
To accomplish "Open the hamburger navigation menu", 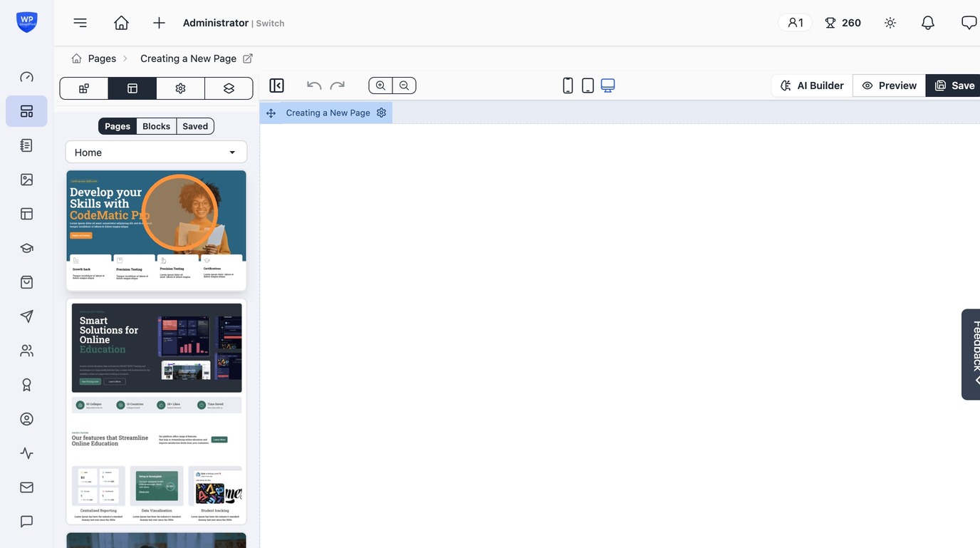I will coord(80,23).
